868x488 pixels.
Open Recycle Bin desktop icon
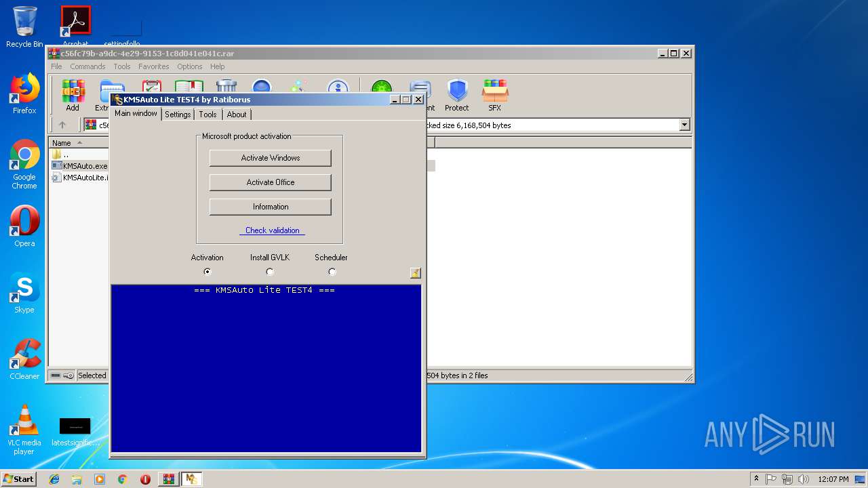[24, 27]
